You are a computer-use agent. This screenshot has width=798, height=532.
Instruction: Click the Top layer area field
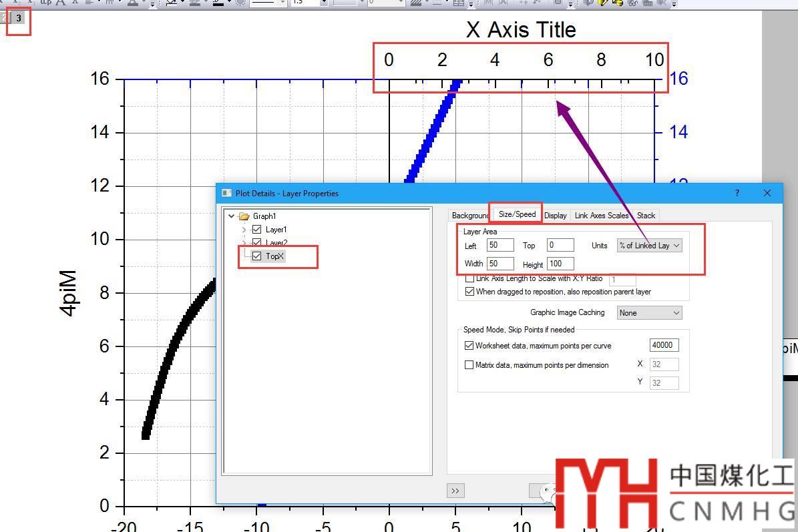[x=560, y=245]
